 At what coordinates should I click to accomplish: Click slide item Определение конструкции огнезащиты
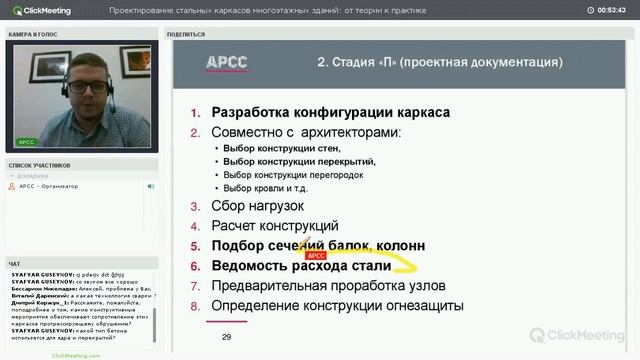(x=338, y=306)
